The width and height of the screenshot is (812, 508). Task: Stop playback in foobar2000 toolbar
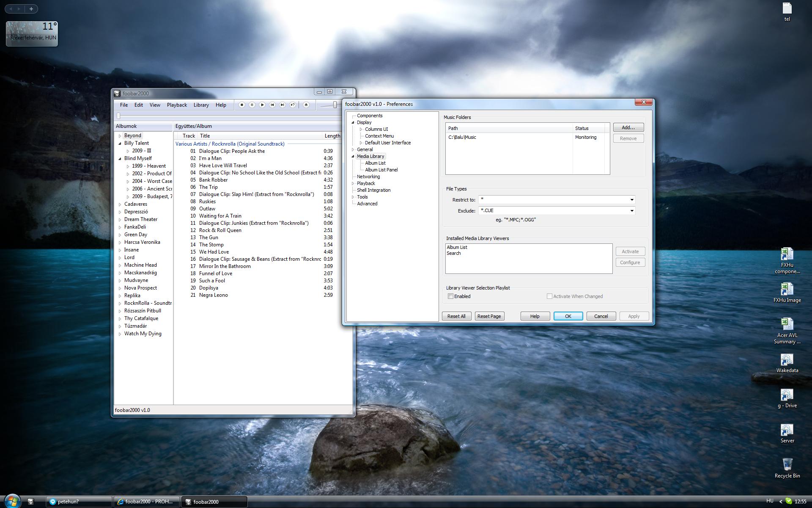coord(242,105)
